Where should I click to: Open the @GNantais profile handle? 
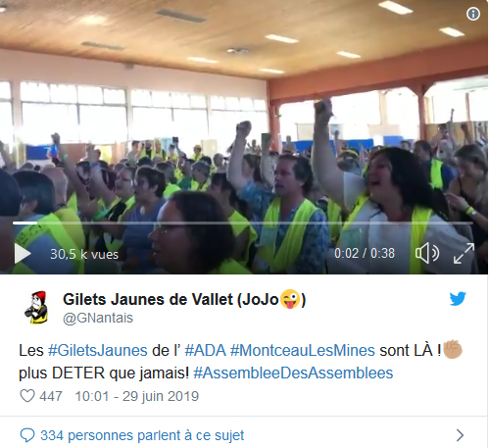click(98, 318)
